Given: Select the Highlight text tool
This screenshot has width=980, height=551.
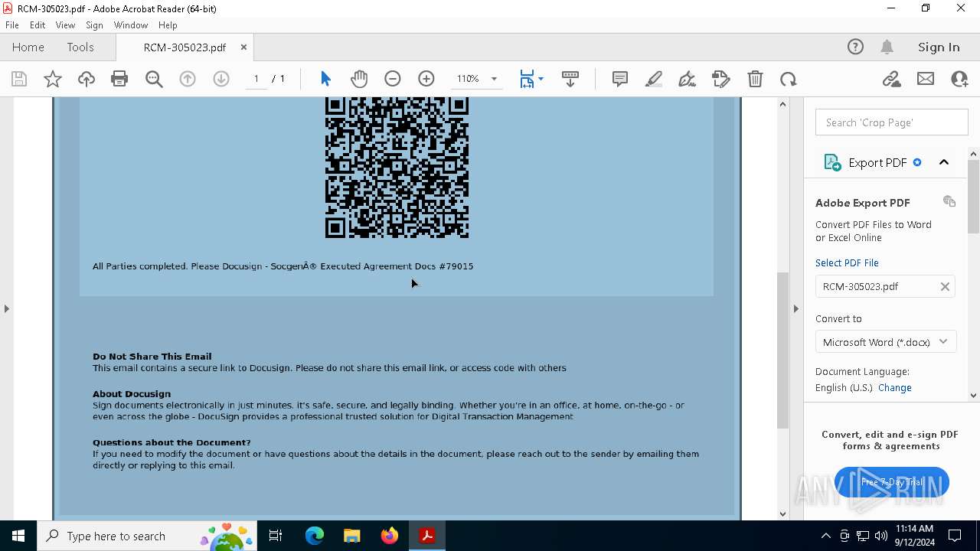Looking at the screenshot, I should [654, 79].
